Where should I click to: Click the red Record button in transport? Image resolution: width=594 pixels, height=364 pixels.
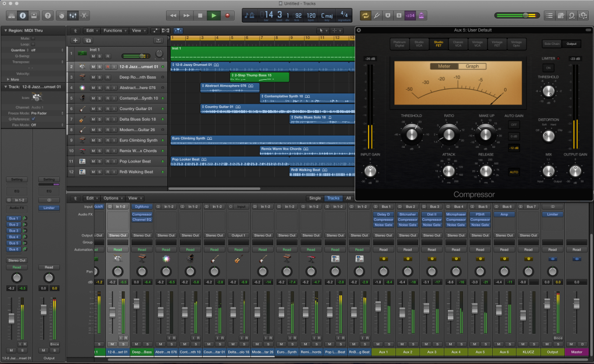point(227,16)
